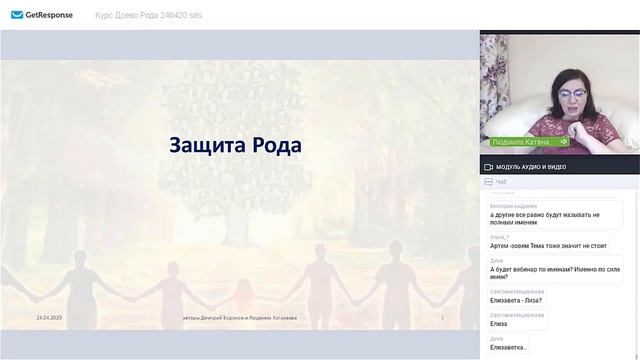Click the webinar title "Курс Древо Рода 240420 sds"
The image size is (640, 360).
point(149,15)
